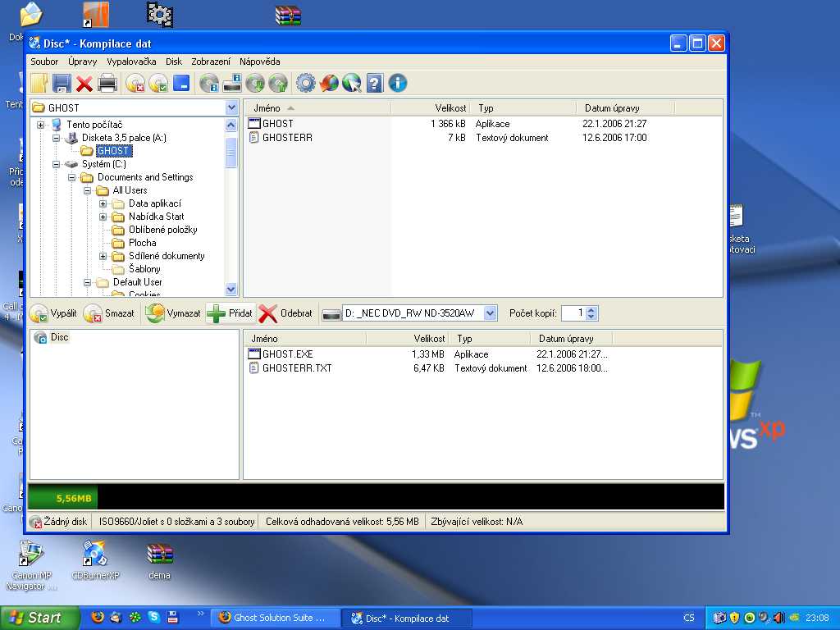Image resolution: width=840 pixels, height=630 pixels.
Task: Click the Odebrat remove button
Action: (x=285, y=313)
